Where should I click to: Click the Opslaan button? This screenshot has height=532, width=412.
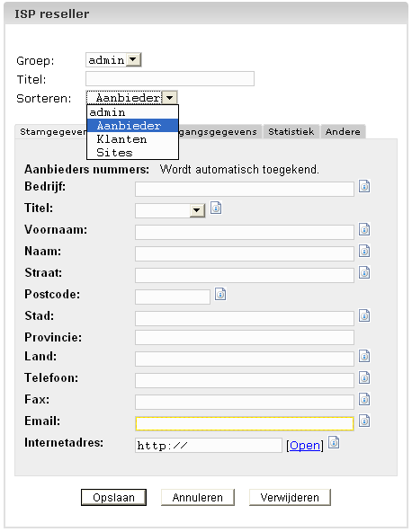point(113,497)
